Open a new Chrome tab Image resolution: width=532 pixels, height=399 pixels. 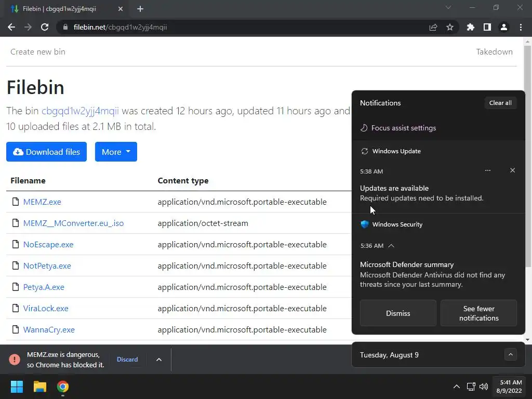[140, 8]
